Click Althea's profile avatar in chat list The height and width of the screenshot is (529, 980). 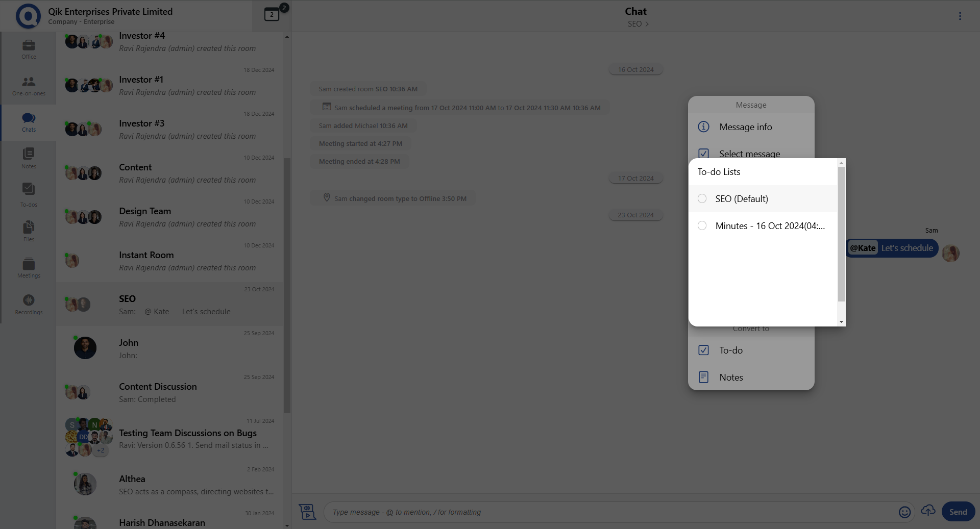pyautogui.click(x=85, y=484)
